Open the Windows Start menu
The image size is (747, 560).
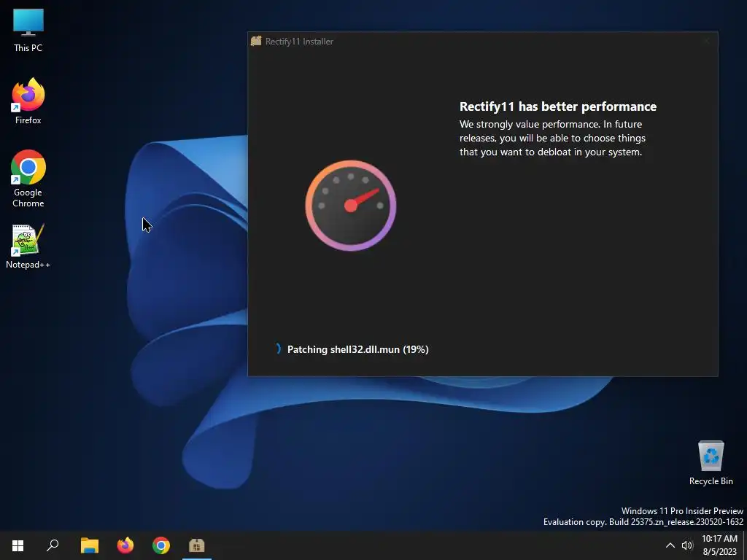(x=18, y=545)
